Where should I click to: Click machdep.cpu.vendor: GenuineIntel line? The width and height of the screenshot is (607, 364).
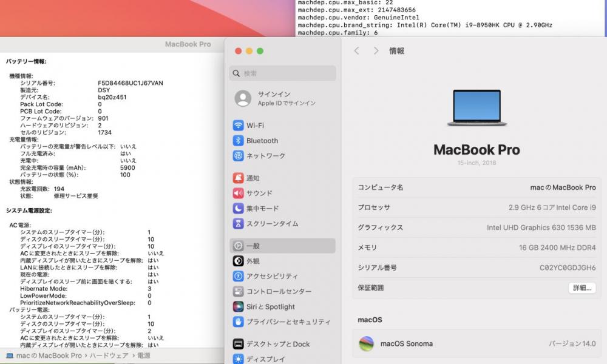click(x=358, y=18)
